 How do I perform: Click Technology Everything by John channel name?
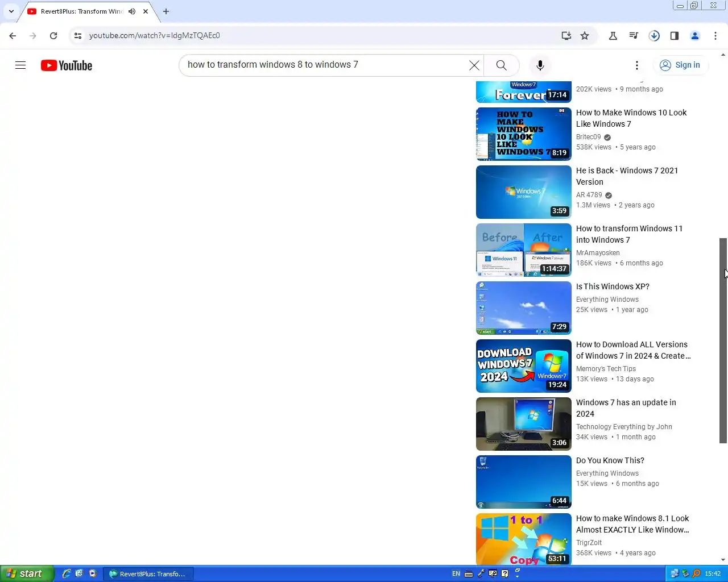point(624,427)
